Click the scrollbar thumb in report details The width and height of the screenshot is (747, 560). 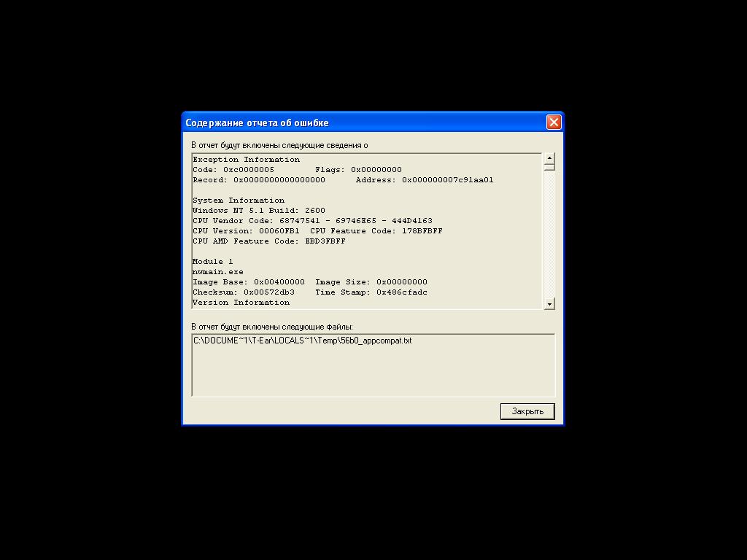click(549, 167)
